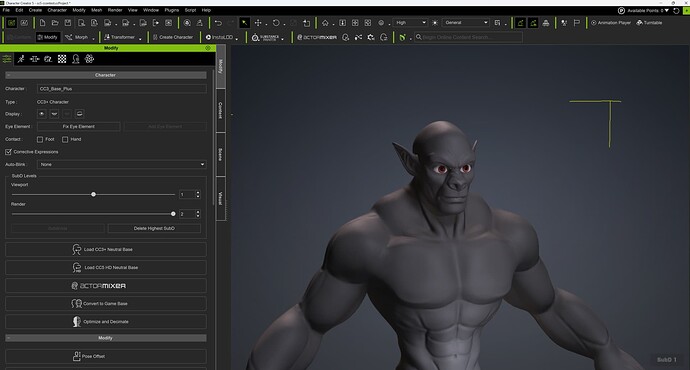690x370 pixels.
Task: Click the Available Points P coin icon
Action: (x=621, y=11)
